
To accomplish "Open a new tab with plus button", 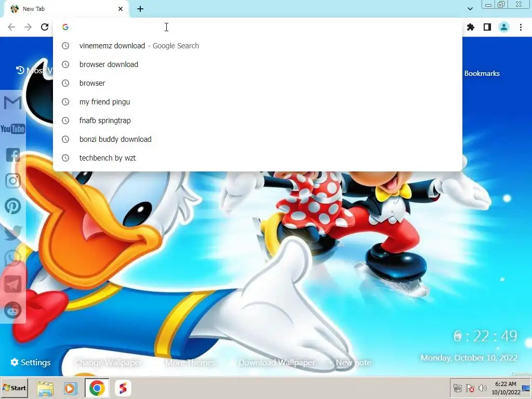I will pyautogui.click(x=140, y=9).
